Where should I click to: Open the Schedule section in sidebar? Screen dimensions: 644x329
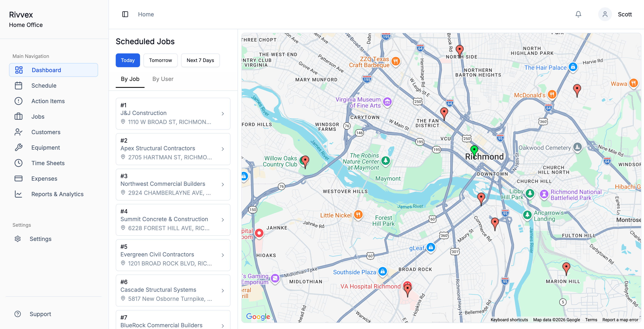point(44,85)
